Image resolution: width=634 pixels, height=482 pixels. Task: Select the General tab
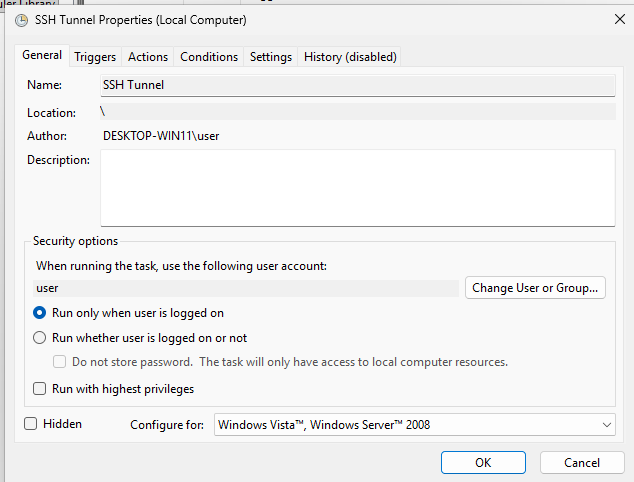42,56
